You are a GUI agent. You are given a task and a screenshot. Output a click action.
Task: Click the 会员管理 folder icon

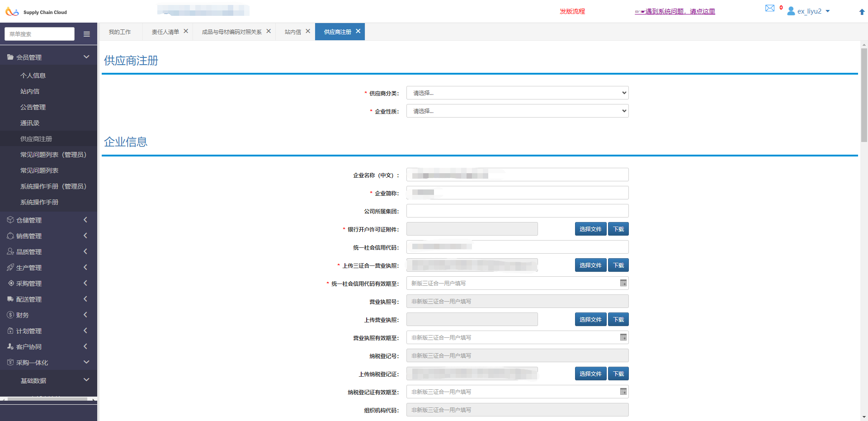(x=10, y=57)
